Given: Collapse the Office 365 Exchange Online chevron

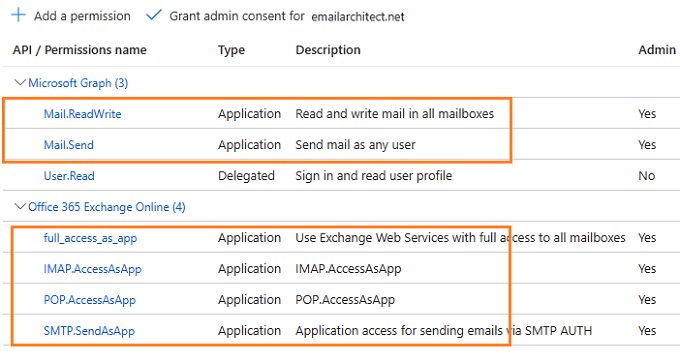Looking at the screenshot, I should coord(20,206).
